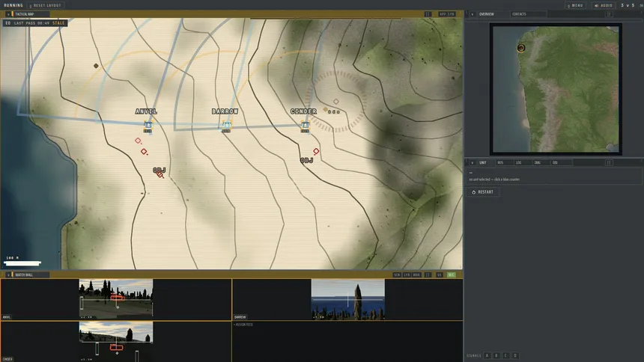Click the EO sensor badge in the map status

(x=7, y=23)
